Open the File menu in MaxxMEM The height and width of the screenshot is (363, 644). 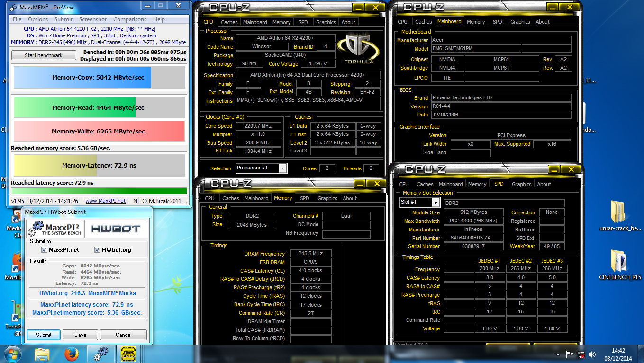[17, 19]
